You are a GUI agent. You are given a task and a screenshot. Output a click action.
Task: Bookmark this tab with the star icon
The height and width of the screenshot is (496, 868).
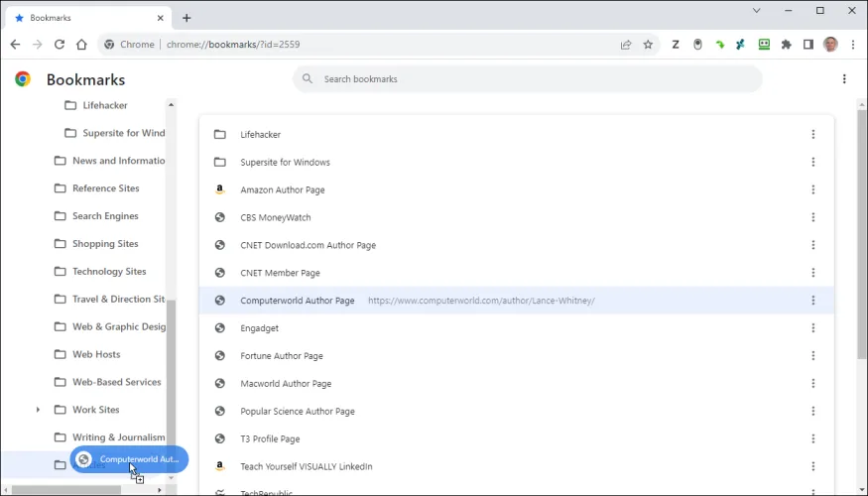pos(649,45)
